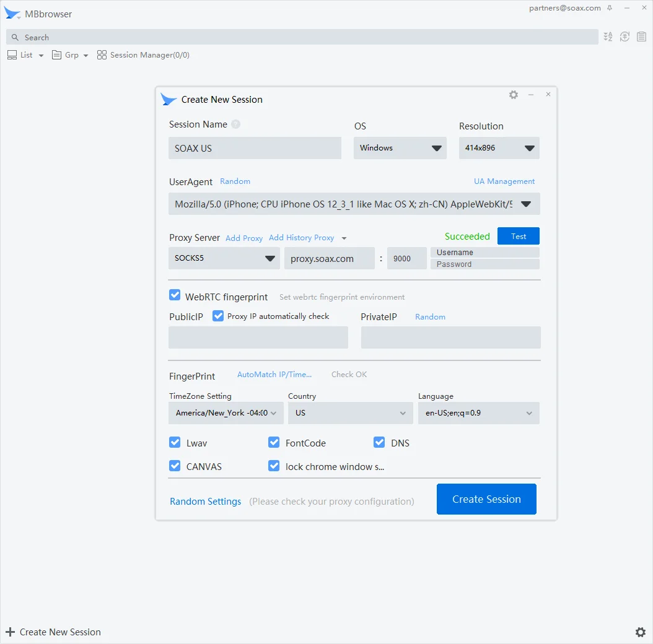Click the Session Name help icon
Screen dimensions: 653x644
pos(235,124)
